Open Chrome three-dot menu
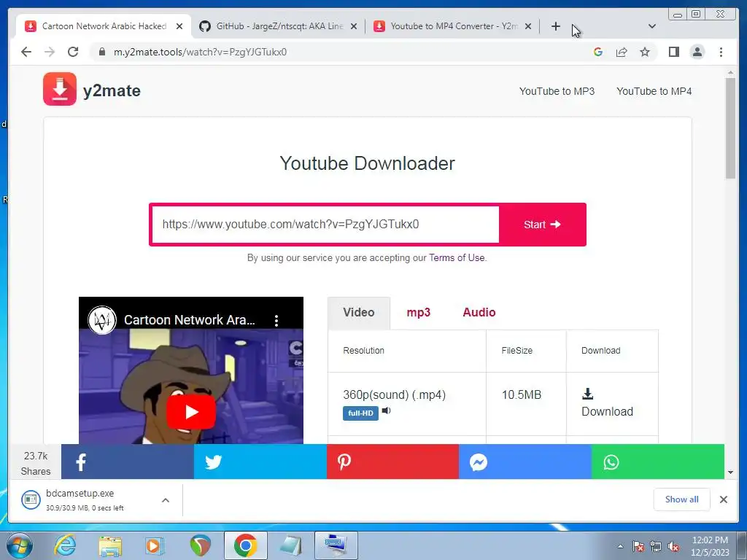 (721, 52)
